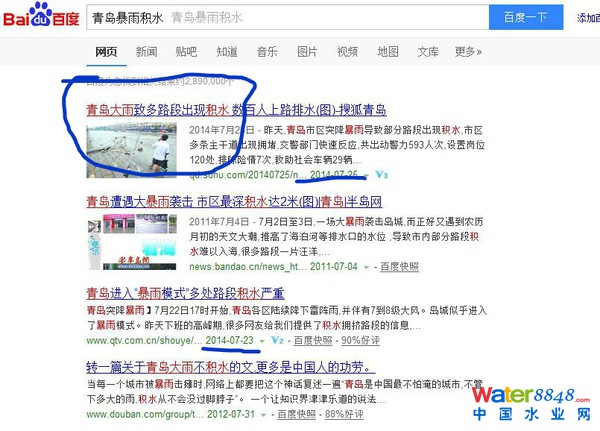This screenshot has height=431, width=600.
Task: Click the V2 verification badge icon
Action: (x=277, y=340)
